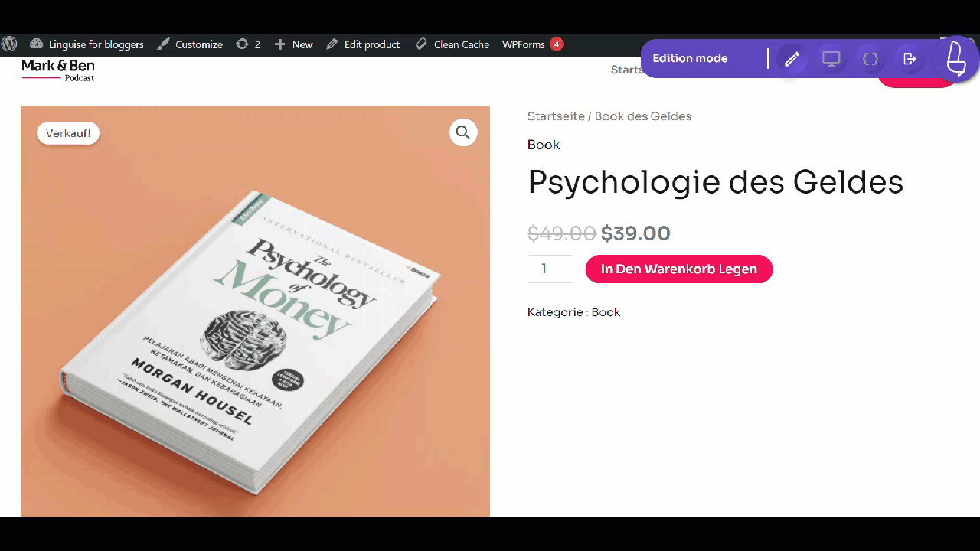
Task: Follow the Startseite breadcrumb link
Action: (556, 116)
